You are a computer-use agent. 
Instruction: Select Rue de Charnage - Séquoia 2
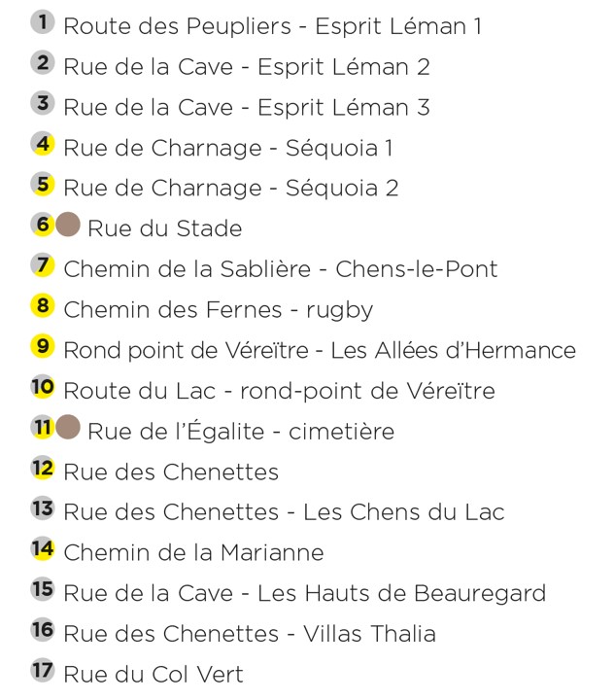[230, 188]
